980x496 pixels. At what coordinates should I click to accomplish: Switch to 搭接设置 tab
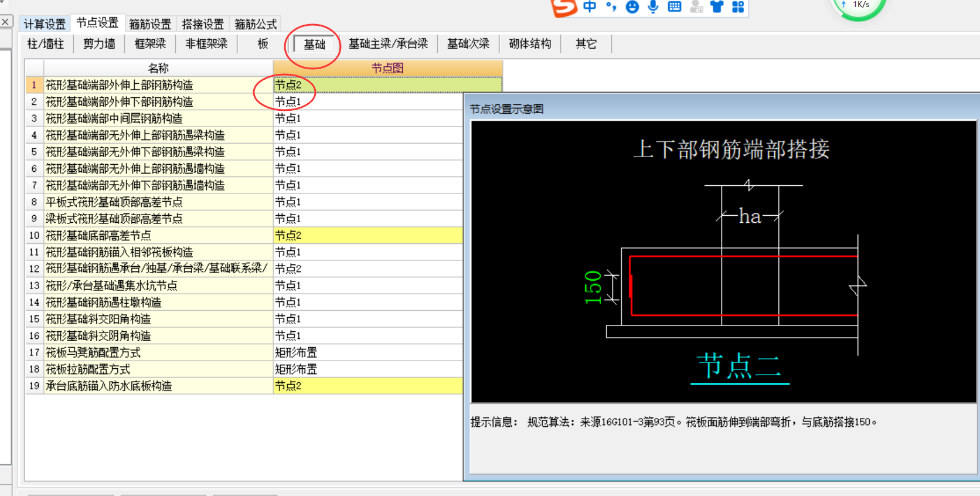(x=203, y=24)
